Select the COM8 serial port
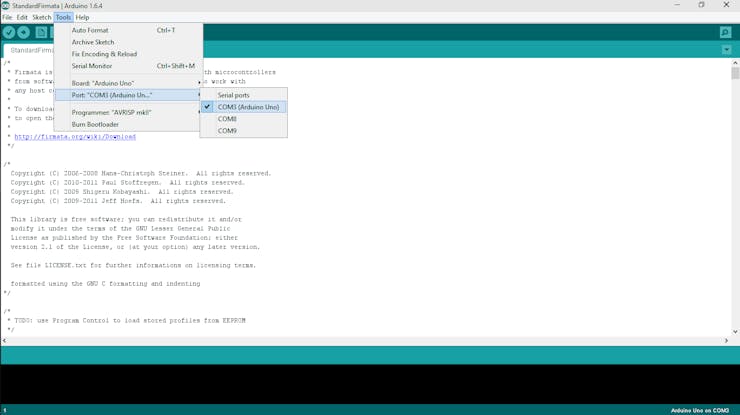The width and height of the screenshot is (740, 415). click(x=244, y=119)
